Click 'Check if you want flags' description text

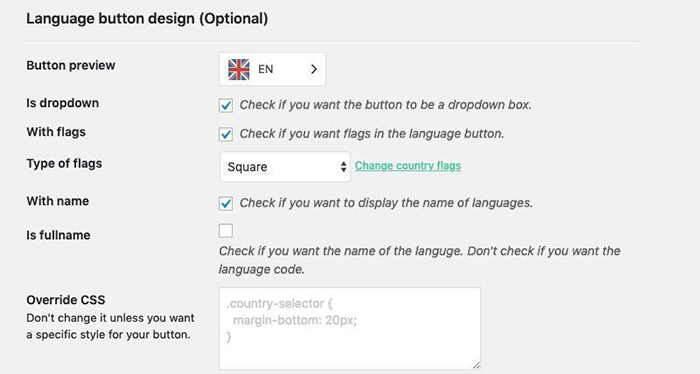[x=372, y=134]
